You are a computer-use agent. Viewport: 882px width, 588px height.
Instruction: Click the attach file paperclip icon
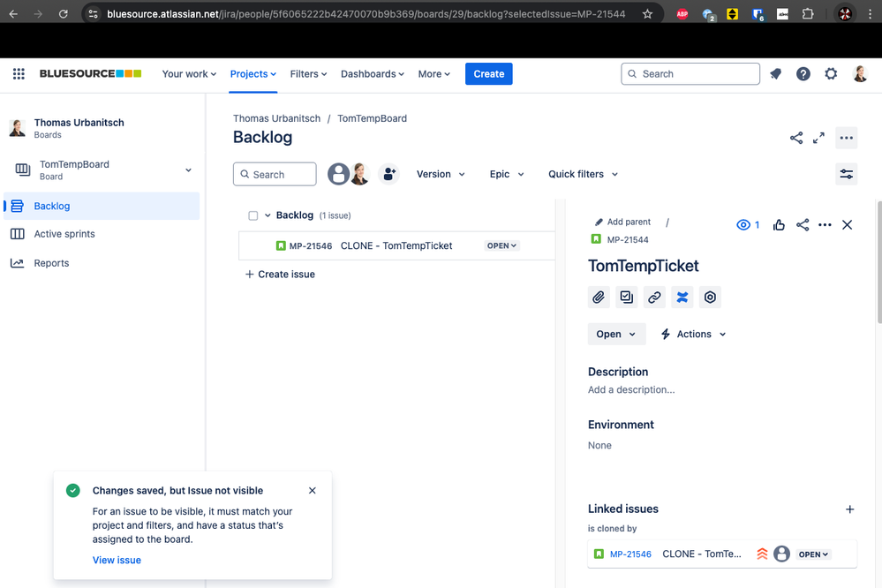(599, 298)
